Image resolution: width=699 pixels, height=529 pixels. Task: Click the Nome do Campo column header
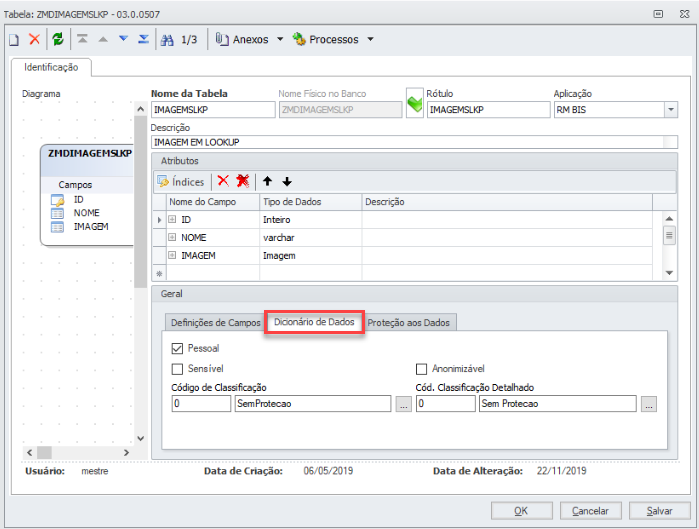213,202
